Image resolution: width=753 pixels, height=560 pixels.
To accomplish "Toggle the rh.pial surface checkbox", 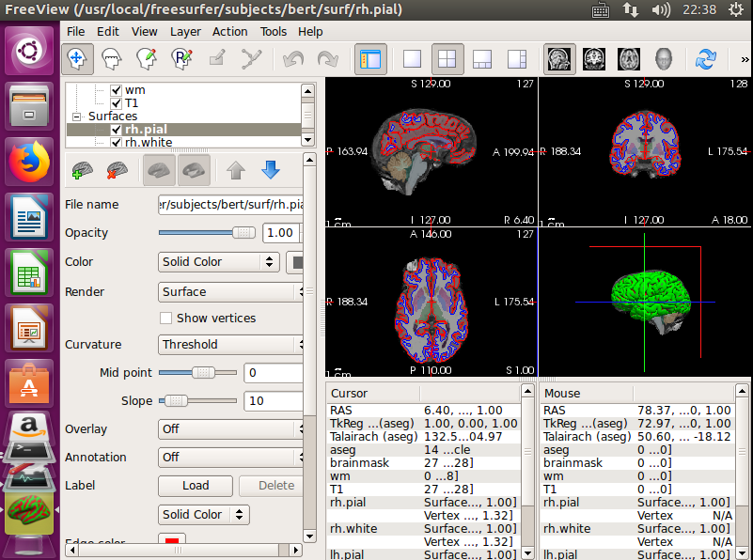I will coord(116,130).
